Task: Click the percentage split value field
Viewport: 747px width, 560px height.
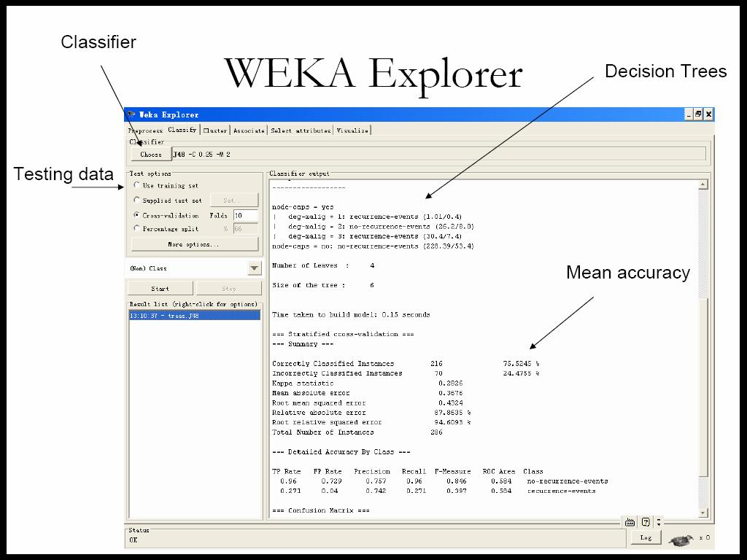Action: [246, 229]
